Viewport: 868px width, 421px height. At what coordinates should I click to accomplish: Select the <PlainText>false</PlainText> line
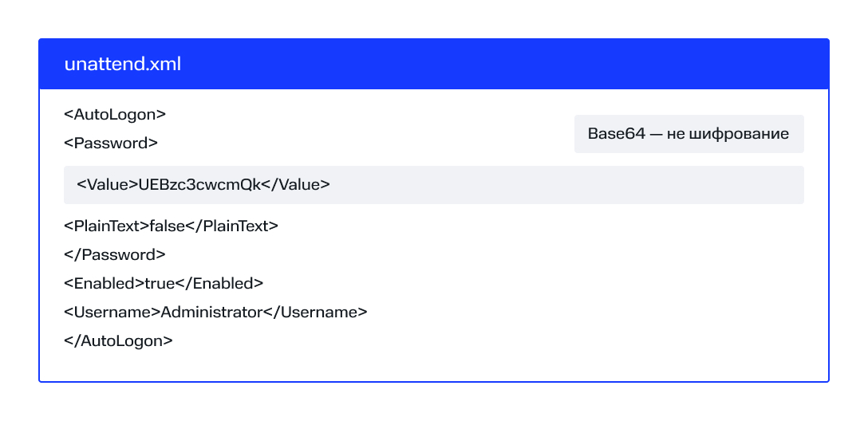click(171, 226)
